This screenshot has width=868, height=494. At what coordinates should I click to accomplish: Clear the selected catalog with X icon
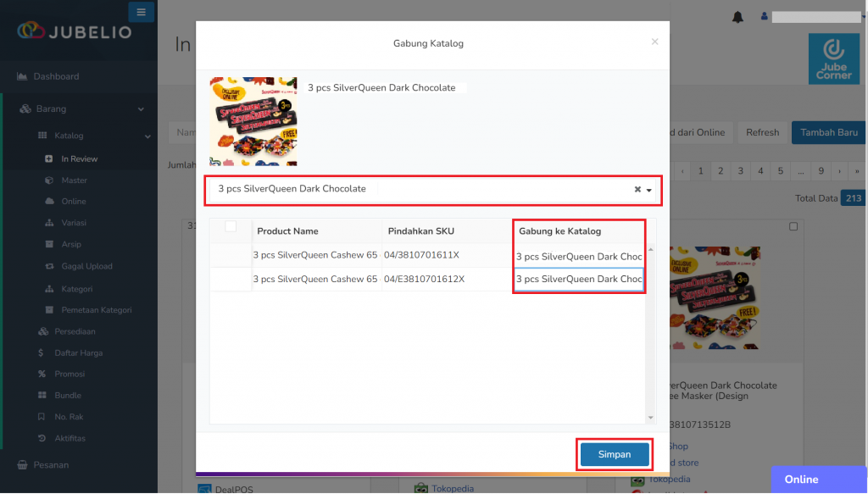tap(637, 189)
